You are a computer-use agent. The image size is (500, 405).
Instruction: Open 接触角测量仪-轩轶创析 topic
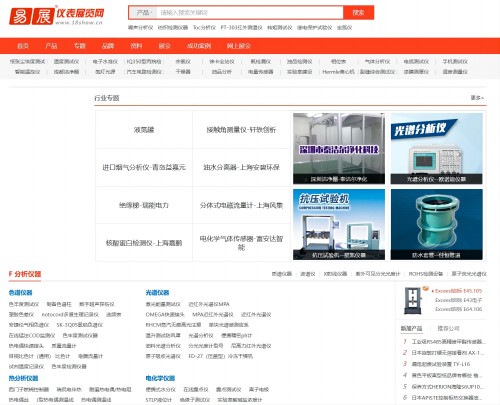tap(241, 130)
